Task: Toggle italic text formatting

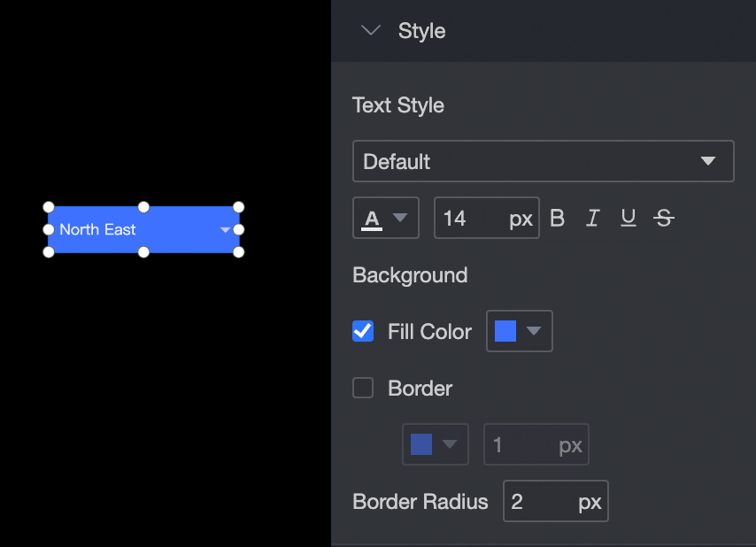Action: click(x=592, y=218)
